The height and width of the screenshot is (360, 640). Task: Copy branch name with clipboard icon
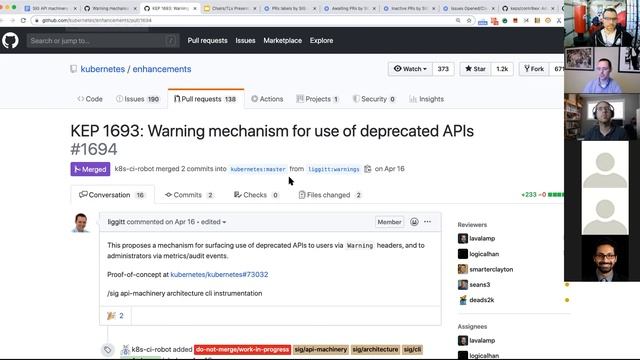[x=367, y=169]
